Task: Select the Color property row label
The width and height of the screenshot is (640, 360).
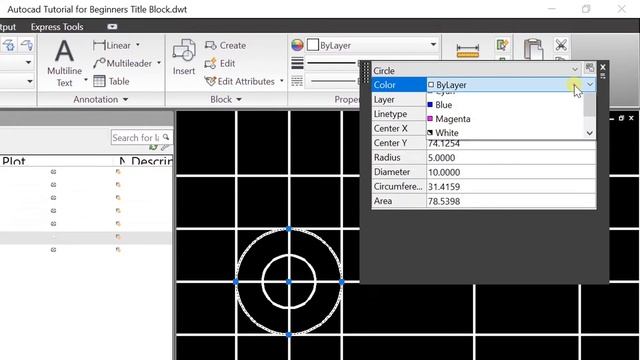Action: 399,85
